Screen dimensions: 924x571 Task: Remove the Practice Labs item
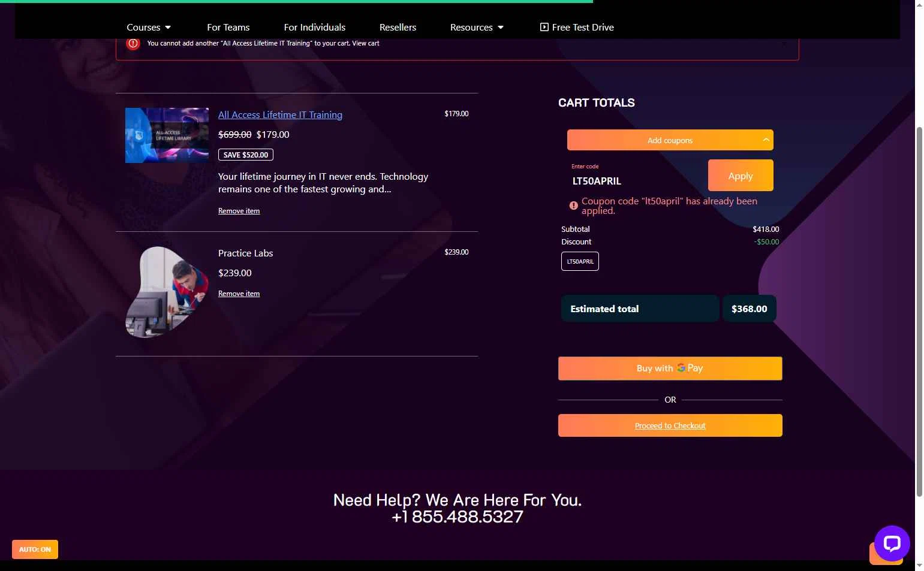(239, 294)
